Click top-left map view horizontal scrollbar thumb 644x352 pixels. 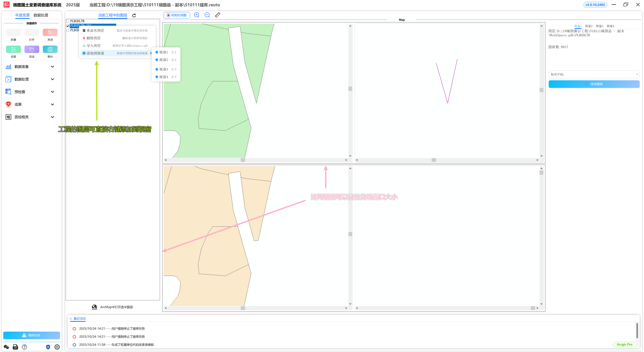pyautogui.click(x=243, y=160)
